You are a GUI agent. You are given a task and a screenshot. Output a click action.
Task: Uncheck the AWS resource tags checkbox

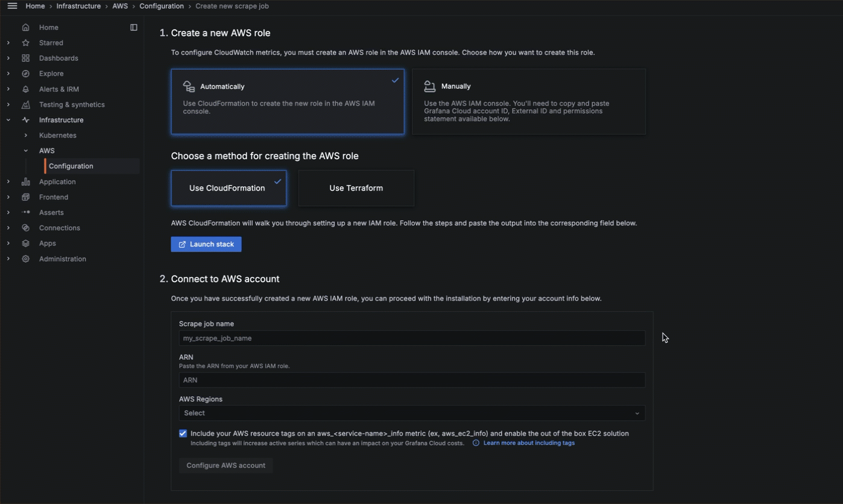(x=183, y=433)
